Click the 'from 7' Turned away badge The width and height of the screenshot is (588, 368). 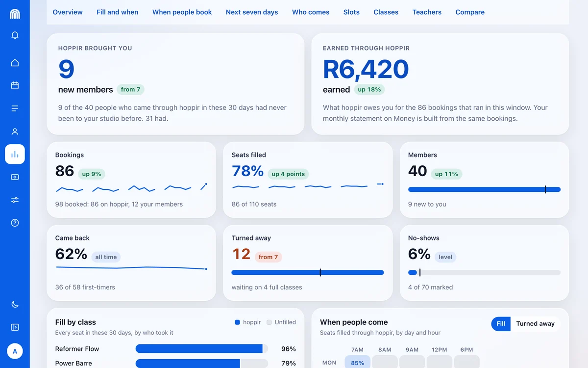(268, 257)
